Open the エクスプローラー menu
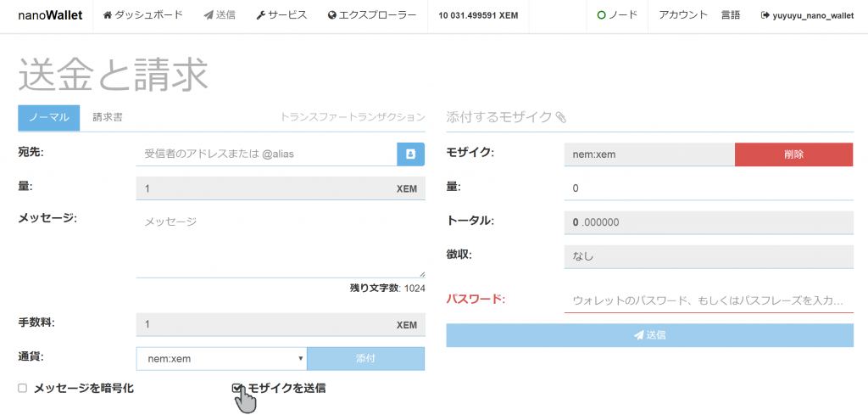The height and width of the screenshot is (415, 868). click(372, 15)
